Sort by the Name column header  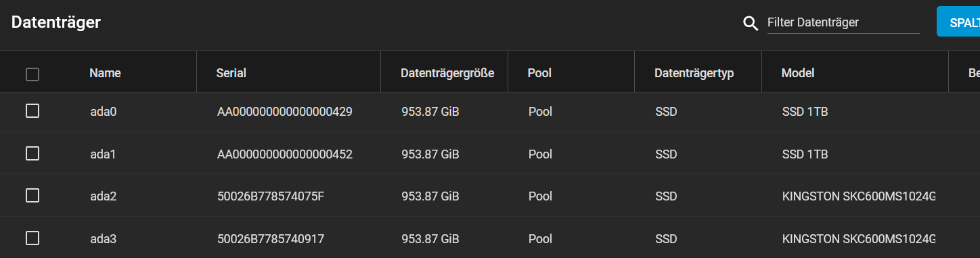pyautogui.click(x=105, y=73)
